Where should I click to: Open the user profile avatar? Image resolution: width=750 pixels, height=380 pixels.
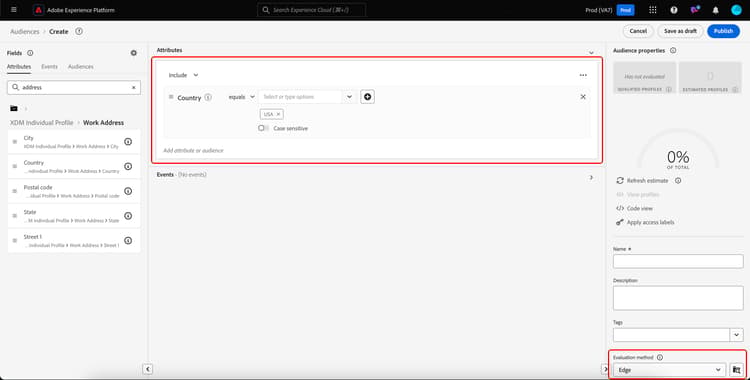click(x=736, y=10)
